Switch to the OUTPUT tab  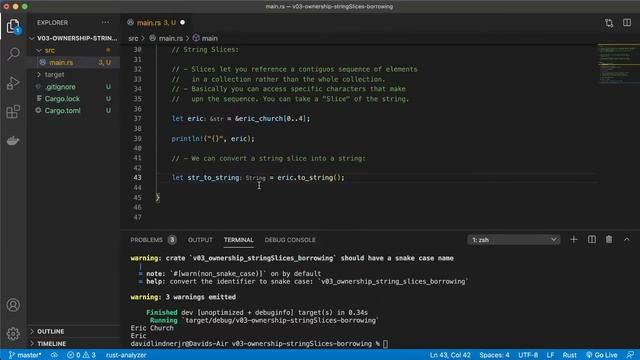[200, 240]
